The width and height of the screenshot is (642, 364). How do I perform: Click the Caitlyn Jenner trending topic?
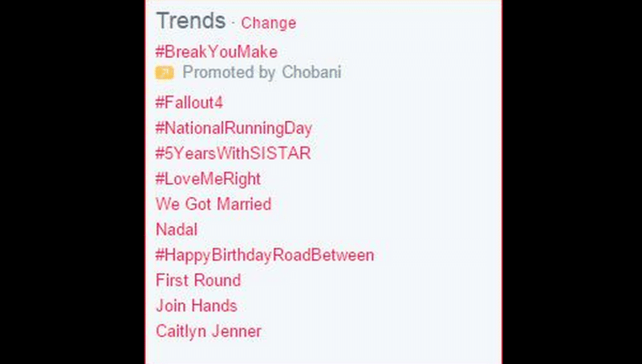click(209, 331)
